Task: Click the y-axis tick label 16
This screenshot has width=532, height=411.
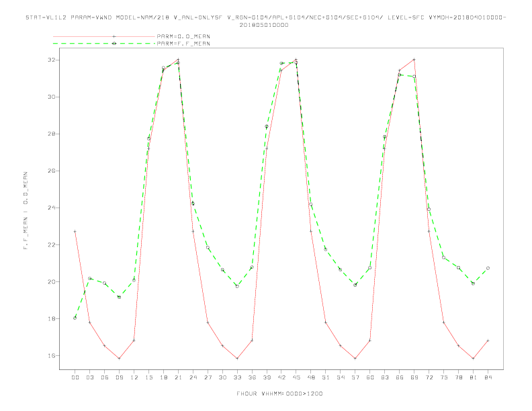Action: click(52, 356)
